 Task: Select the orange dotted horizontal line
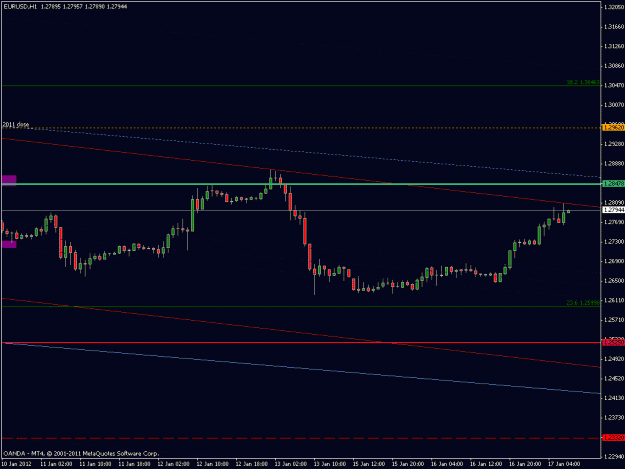pos(301,128)
